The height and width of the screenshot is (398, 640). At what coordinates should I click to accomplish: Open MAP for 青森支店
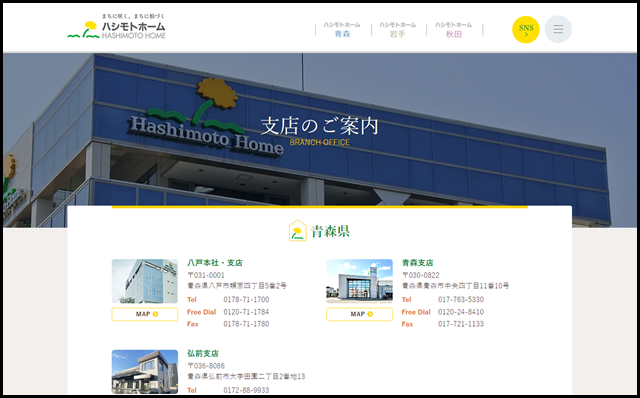click(x=360, y=314)
